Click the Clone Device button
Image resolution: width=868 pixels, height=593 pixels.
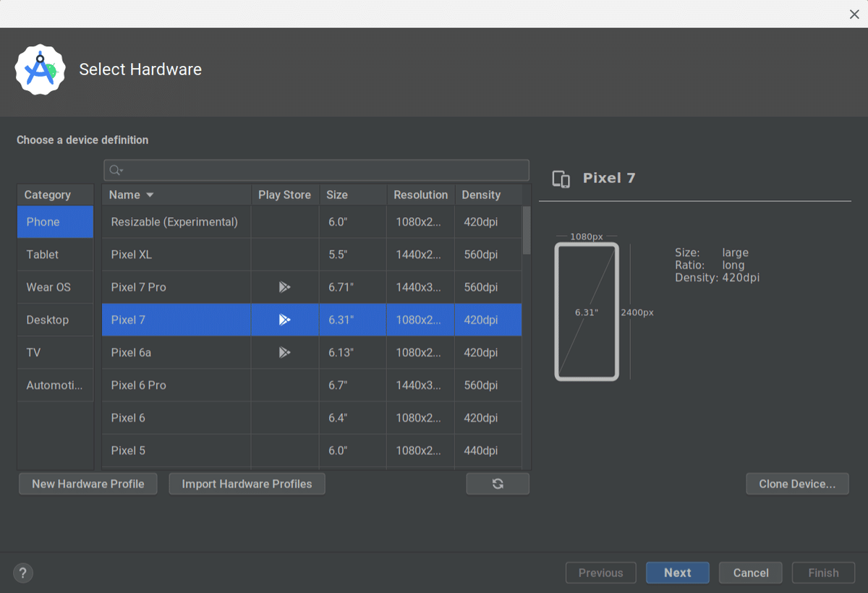pyautogui.click(x=797, y=484)
